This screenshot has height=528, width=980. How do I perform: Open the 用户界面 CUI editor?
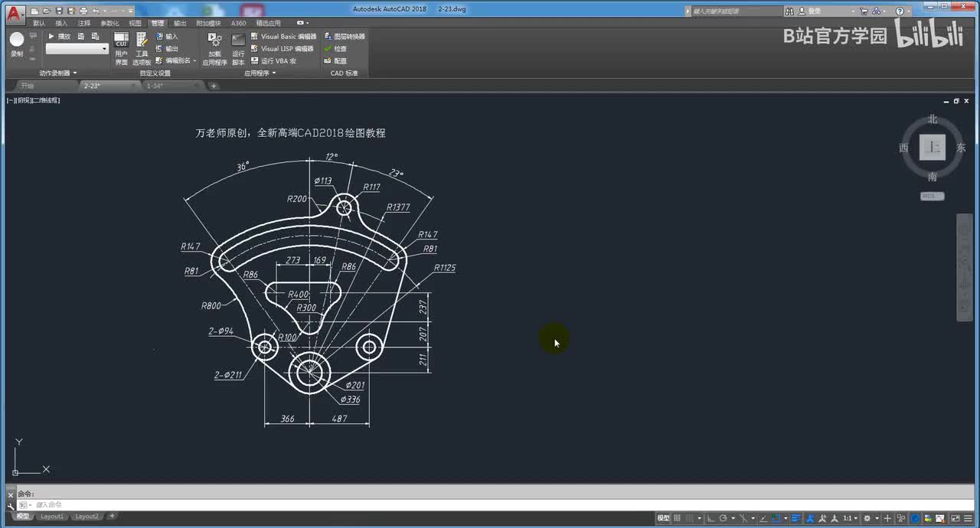click(x=121, y=49)
